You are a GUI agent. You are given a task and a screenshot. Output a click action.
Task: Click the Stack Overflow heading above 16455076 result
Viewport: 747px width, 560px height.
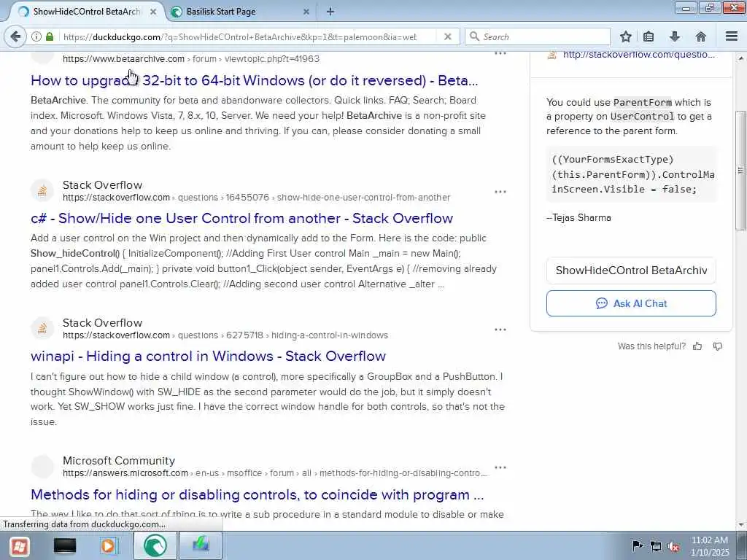click(102, 185)
